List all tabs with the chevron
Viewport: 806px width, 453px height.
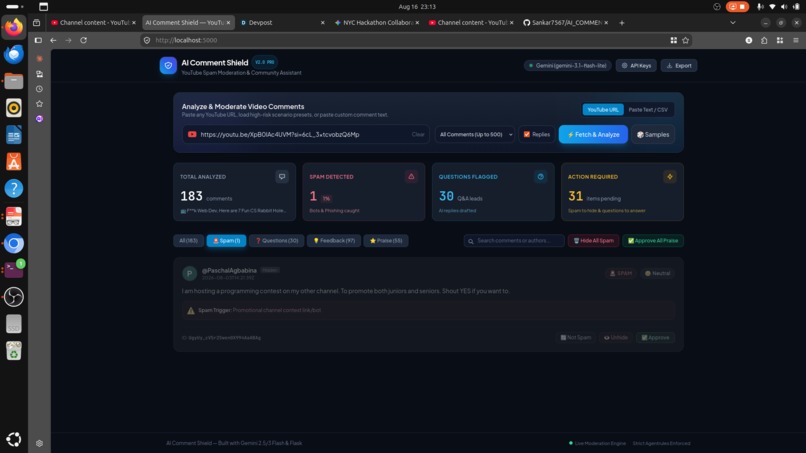[x=732, y=23]
